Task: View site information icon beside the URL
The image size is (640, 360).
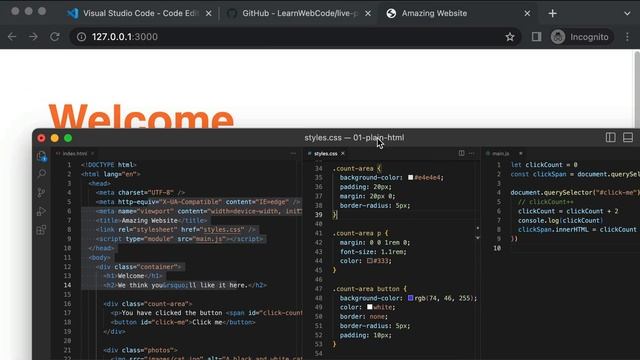Action: coord(81,37)
